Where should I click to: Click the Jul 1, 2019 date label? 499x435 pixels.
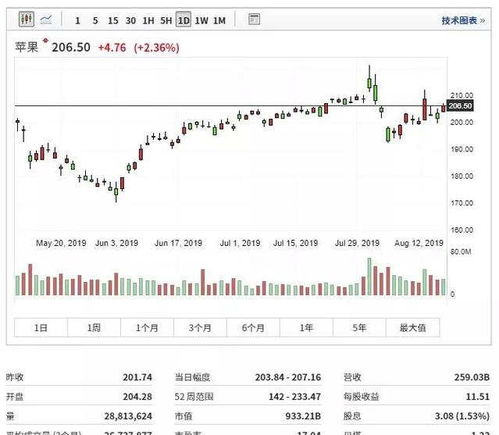240,243
